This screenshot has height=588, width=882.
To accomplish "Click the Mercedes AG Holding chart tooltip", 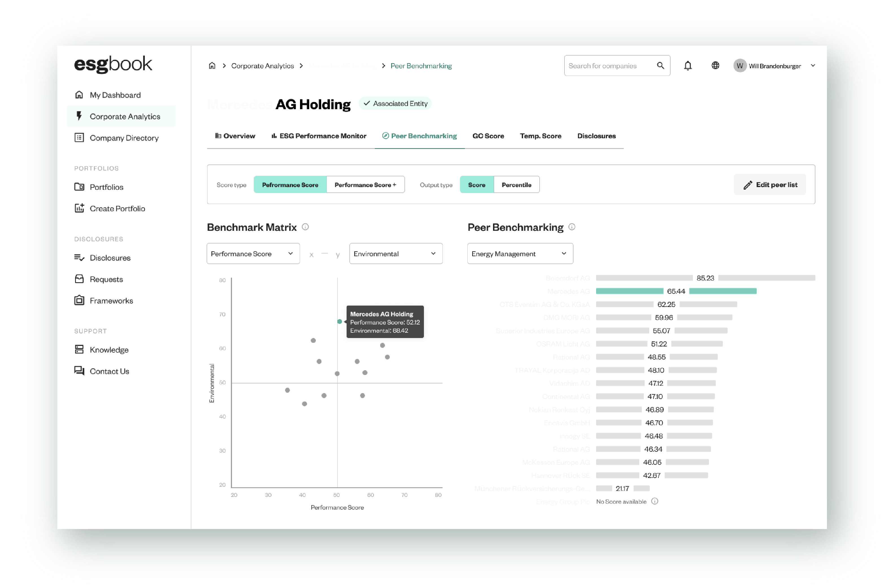I will click(x=385, y=322).
